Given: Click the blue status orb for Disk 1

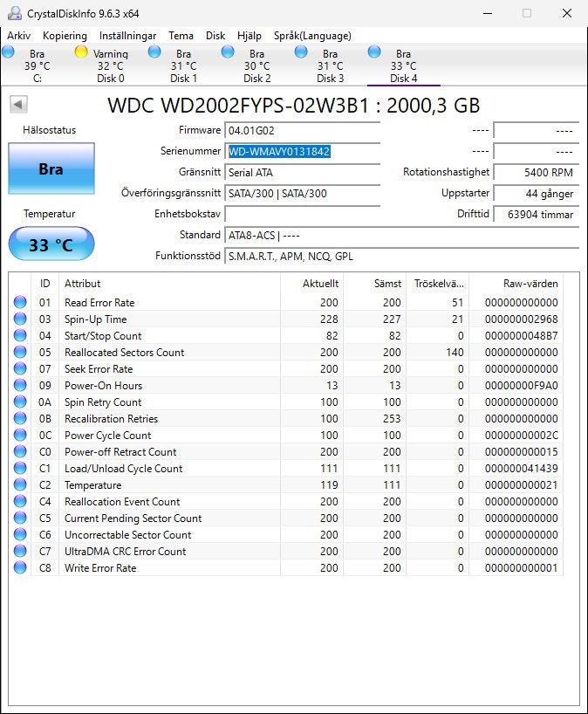Looking at the screenshot, I should pos(154,51).
